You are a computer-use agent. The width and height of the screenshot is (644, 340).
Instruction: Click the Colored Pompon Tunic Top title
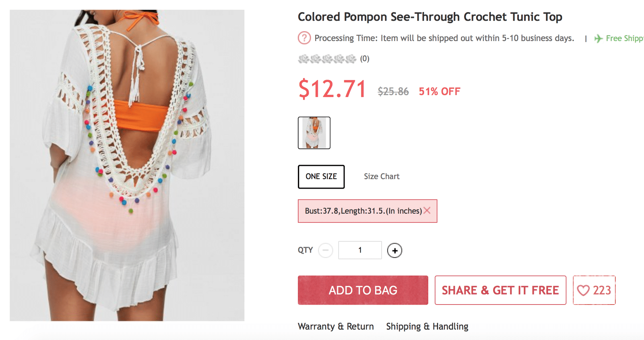coord(430,17)
